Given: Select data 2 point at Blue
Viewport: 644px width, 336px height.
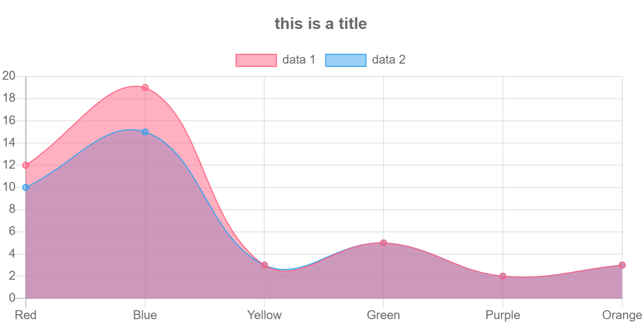Looking at the screenshot, I should click(145, 132).
